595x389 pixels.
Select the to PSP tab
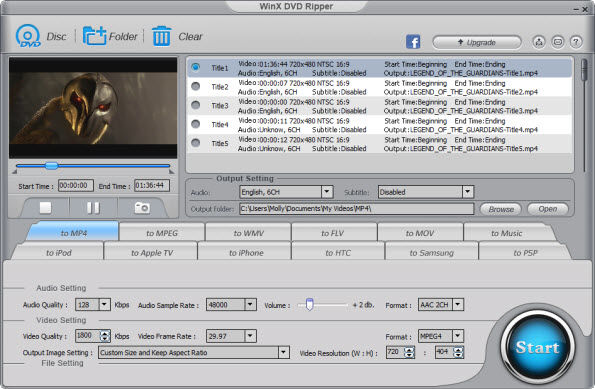coord(525,252)
